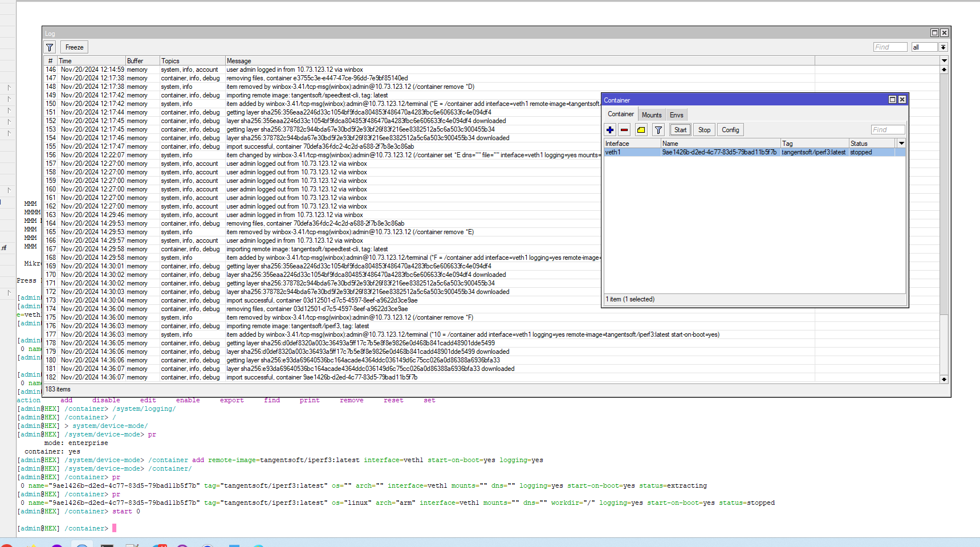The width and height of the screenshot is (980, 547).
Task: Focus the Container window Find field
Action: point(888,130)
